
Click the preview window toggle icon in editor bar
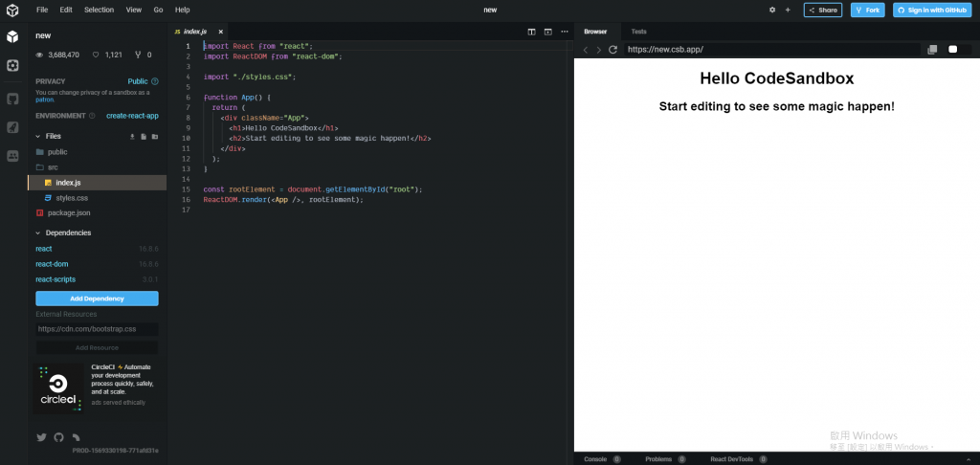(x=548, y=32)
